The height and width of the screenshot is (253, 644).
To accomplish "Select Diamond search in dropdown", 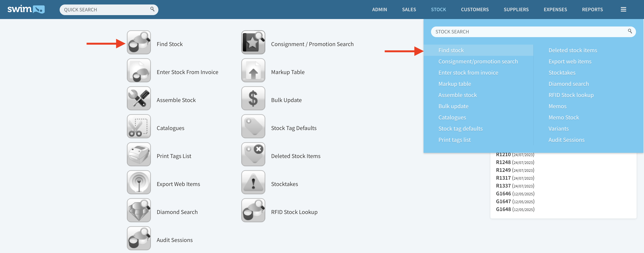I will coord(569,84).
